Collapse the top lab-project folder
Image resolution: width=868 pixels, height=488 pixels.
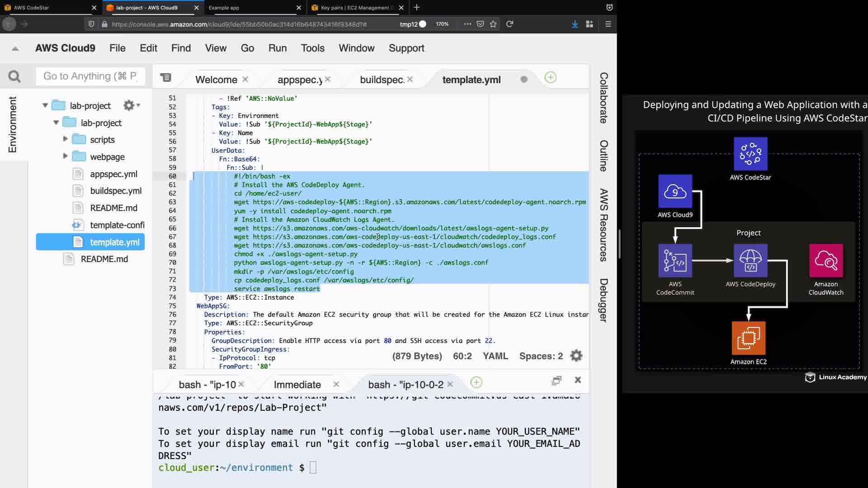click(x=45, y=105)
